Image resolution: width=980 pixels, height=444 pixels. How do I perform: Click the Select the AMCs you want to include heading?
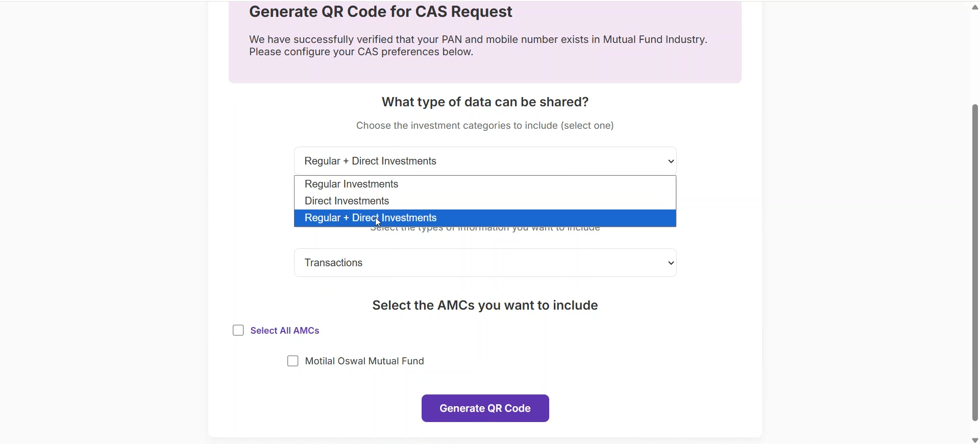485,306
